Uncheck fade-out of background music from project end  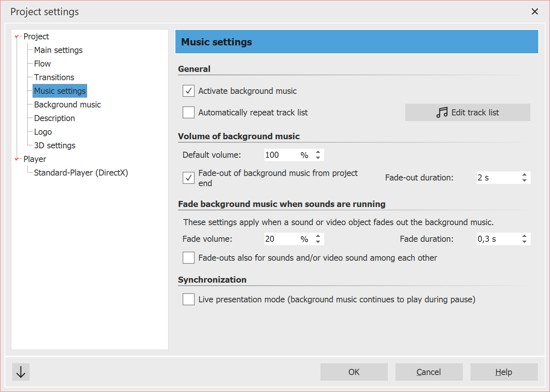point(188,178)
